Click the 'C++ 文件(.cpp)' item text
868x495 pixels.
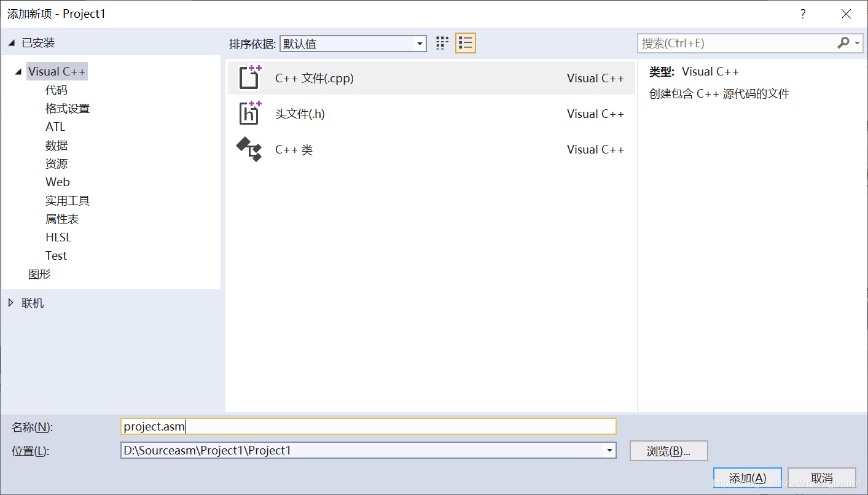315,78
